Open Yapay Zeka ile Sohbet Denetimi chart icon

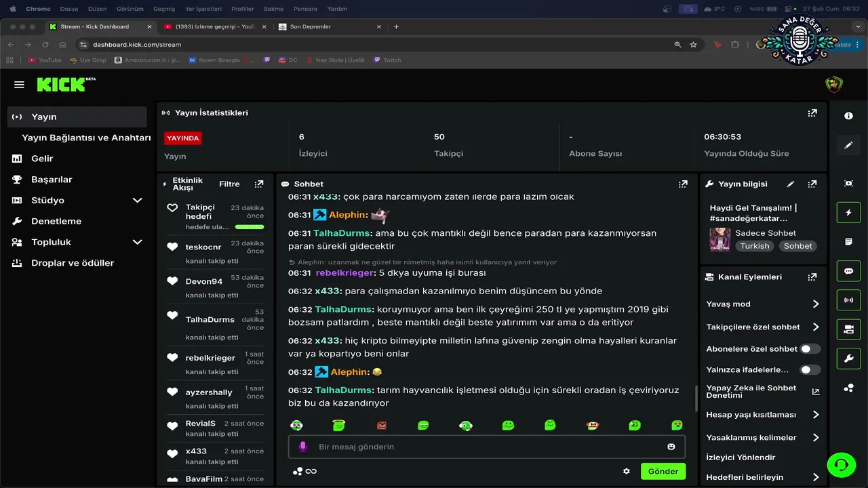(x=816, y=392)
